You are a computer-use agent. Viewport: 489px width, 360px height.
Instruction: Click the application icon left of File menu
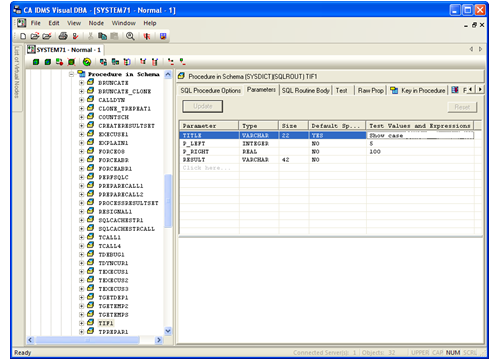coord(21,23)
